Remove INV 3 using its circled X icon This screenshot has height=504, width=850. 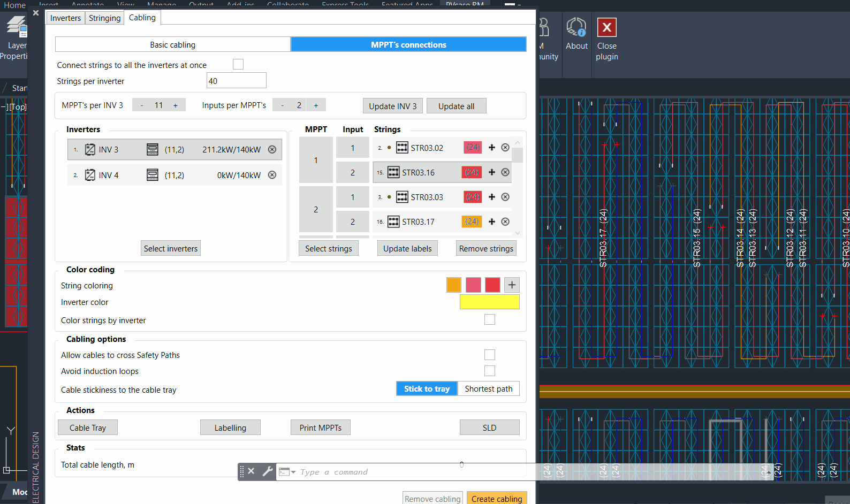point(272,150)
